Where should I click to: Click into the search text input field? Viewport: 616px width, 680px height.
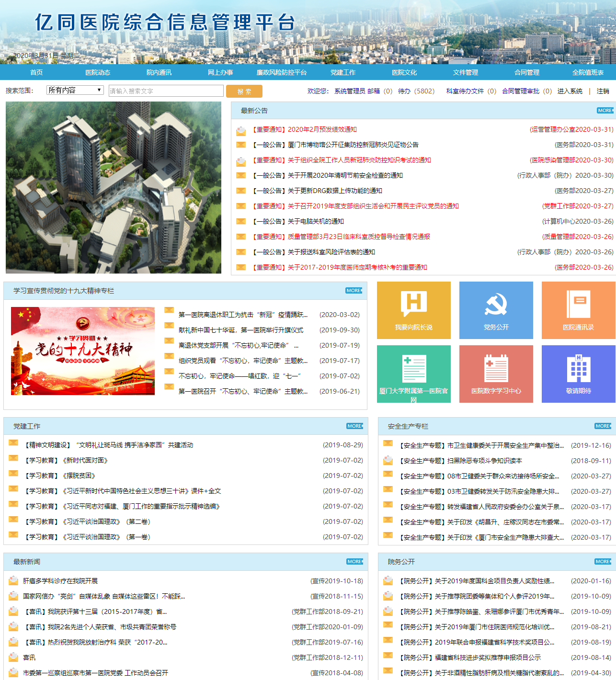pos(166,91)
